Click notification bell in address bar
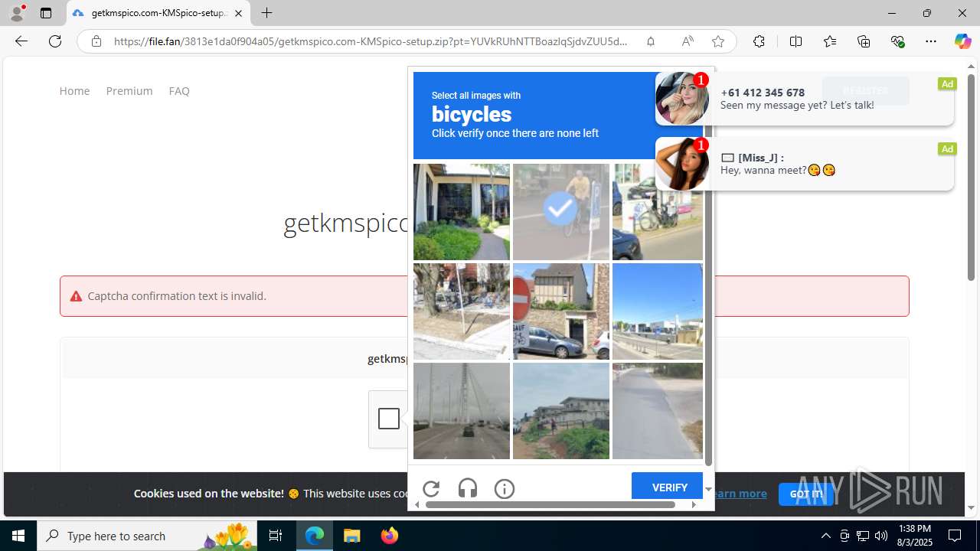Screen dimensions: 980x551 click(x=651, y=41)
